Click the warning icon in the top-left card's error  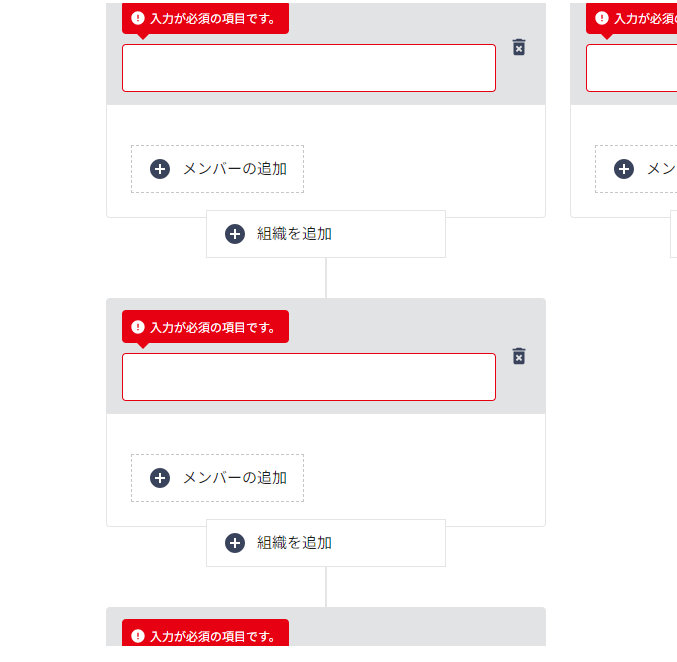(138, 18)
